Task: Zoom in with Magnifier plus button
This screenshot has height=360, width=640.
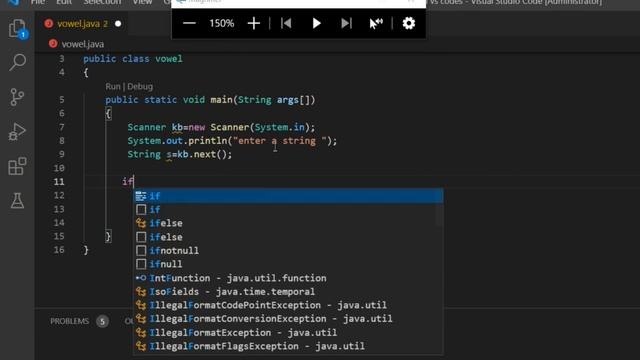Action: coord(253,23)
